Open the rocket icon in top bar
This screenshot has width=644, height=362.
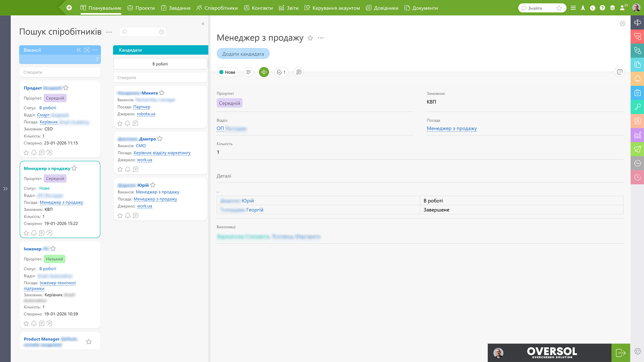(x=583, y=8)
